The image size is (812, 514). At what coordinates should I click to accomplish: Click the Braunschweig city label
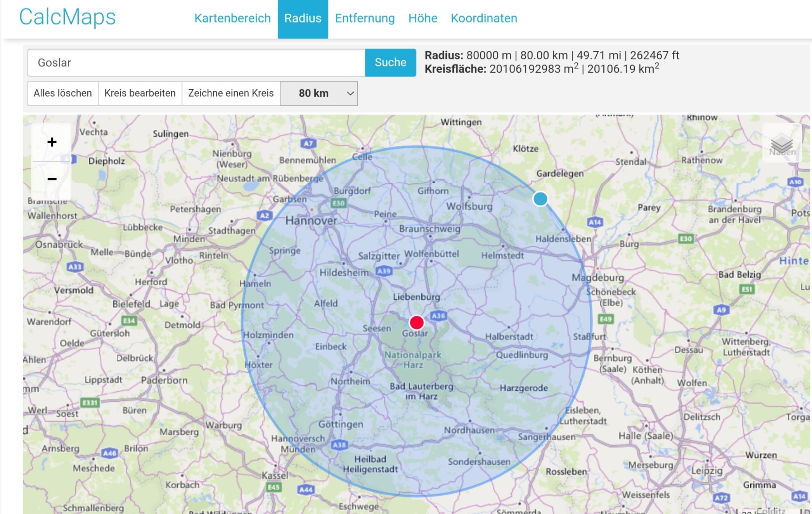pyautogui.click(x=430, y=229)
